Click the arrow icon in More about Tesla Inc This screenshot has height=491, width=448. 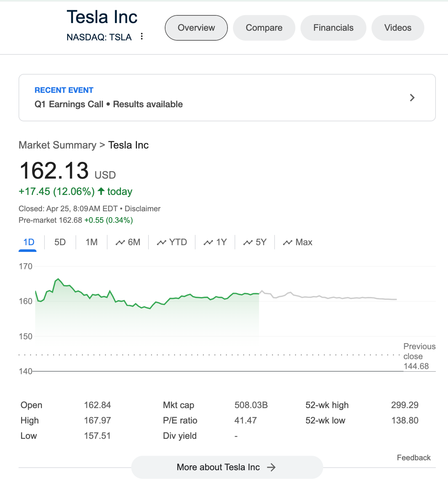(271, 467)
